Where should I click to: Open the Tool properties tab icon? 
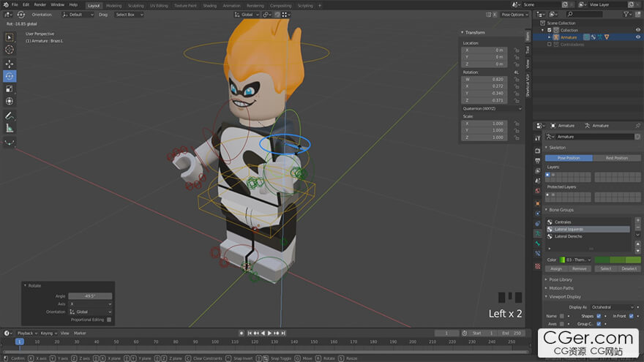tap(538, 138)
